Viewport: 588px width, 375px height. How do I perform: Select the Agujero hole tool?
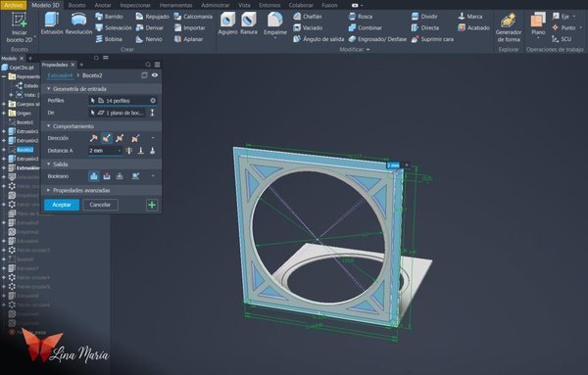click(x=227, y=23)
